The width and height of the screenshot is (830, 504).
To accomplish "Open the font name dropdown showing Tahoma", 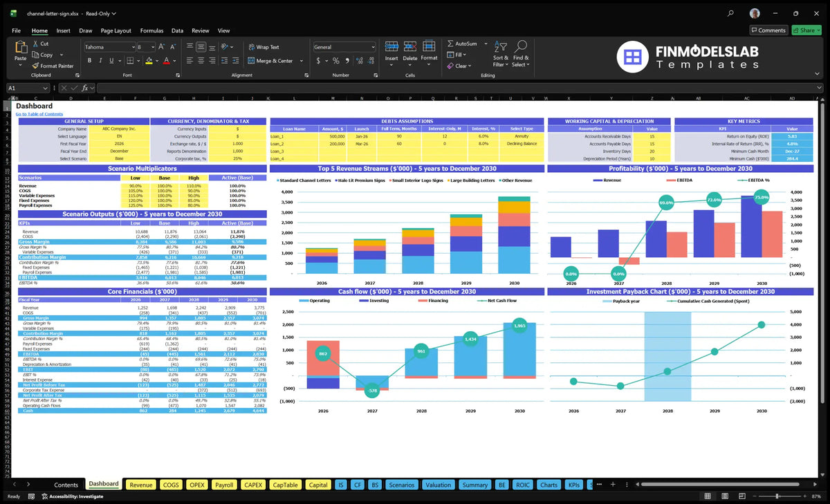I will pos(132,47).
